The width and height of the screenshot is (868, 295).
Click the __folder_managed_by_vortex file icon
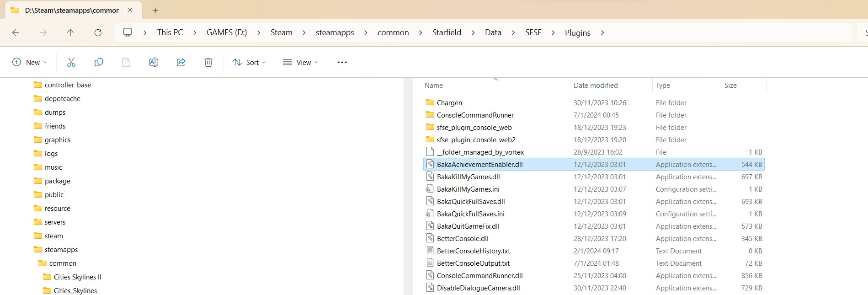click(x=430, y=152)
